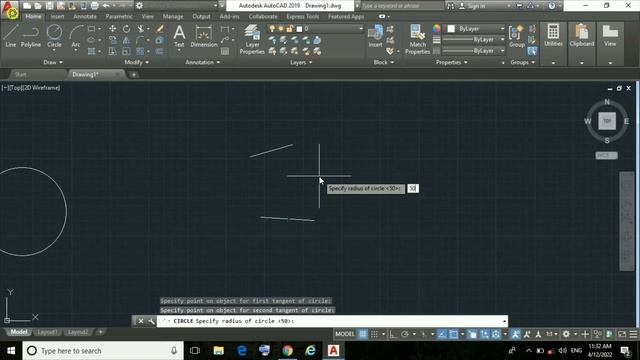Select the Line tool
Viewport: 640px width, 360px height.
(x=11, y=36)
